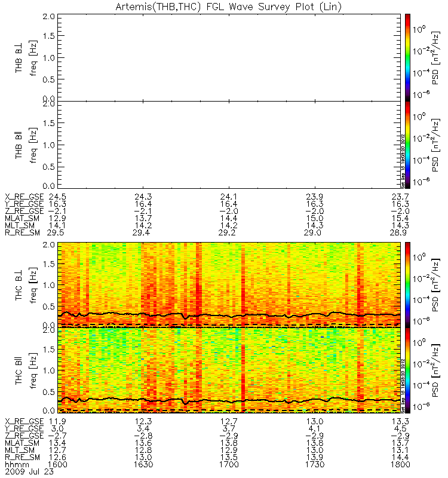Click the PSD color bar beside THB B∥ panel
Image resolution: width=448 pixels, height=478 pixels.
tap(407, 145)
